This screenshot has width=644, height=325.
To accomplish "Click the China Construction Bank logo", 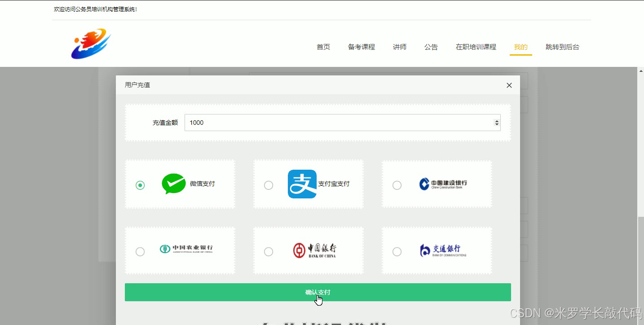I will pos(443,184).
